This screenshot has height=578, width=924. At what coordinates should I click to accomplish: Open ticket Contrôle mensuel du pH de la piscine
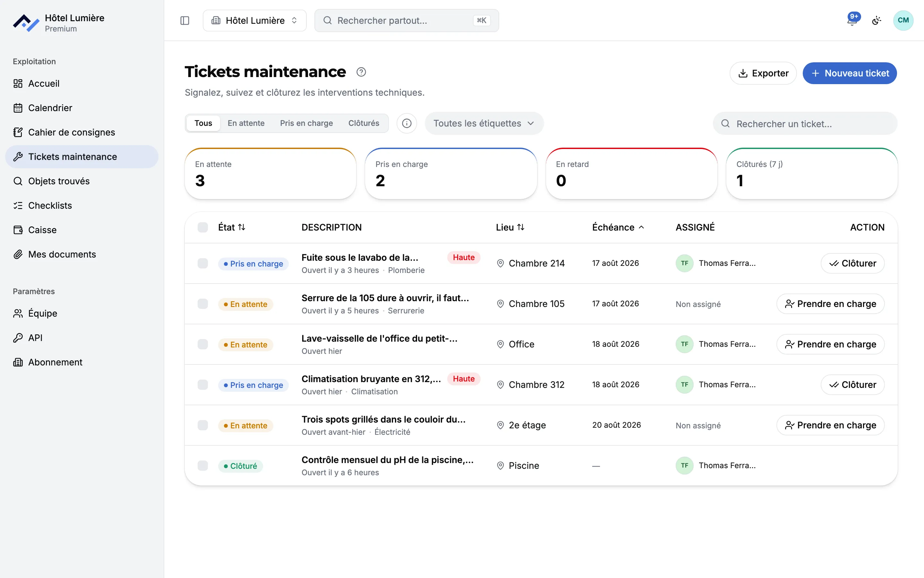coord(387,460)
